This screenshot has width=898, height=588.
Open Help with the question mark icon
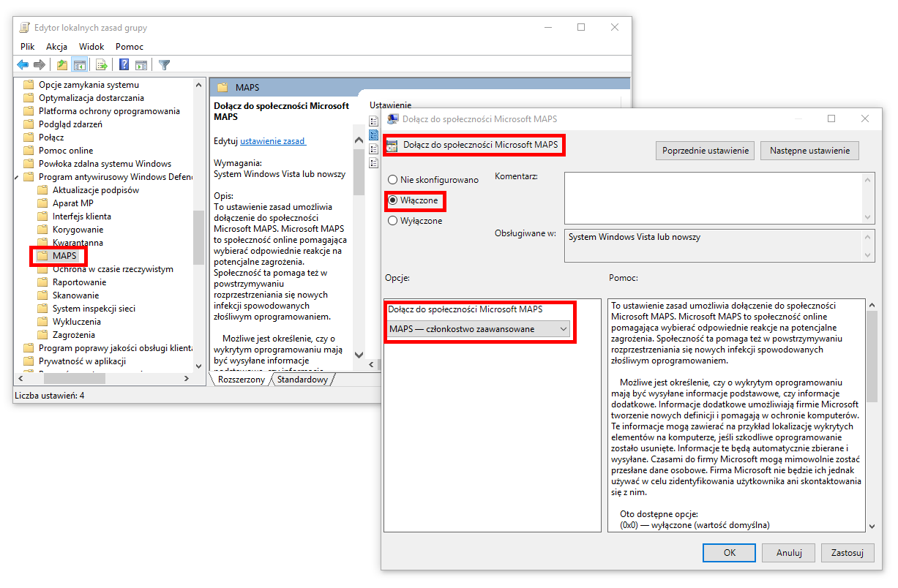(x=124, y=65)
